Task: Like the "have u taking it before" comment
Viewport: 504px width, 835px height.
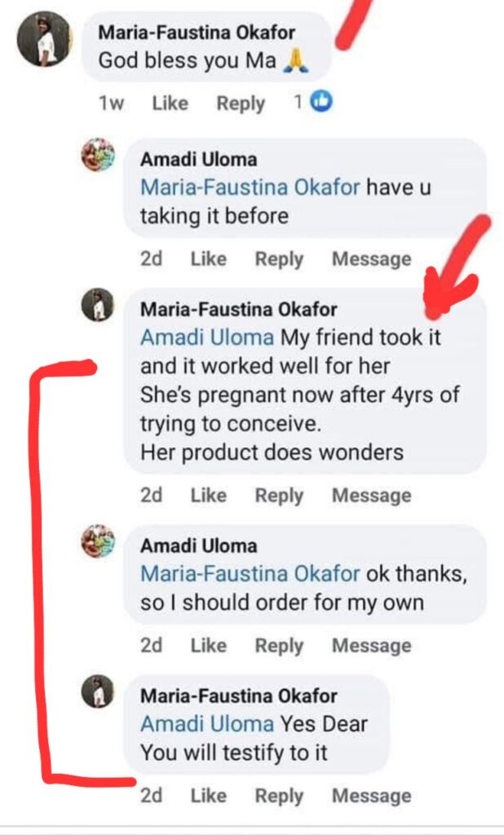Action: 208,259
